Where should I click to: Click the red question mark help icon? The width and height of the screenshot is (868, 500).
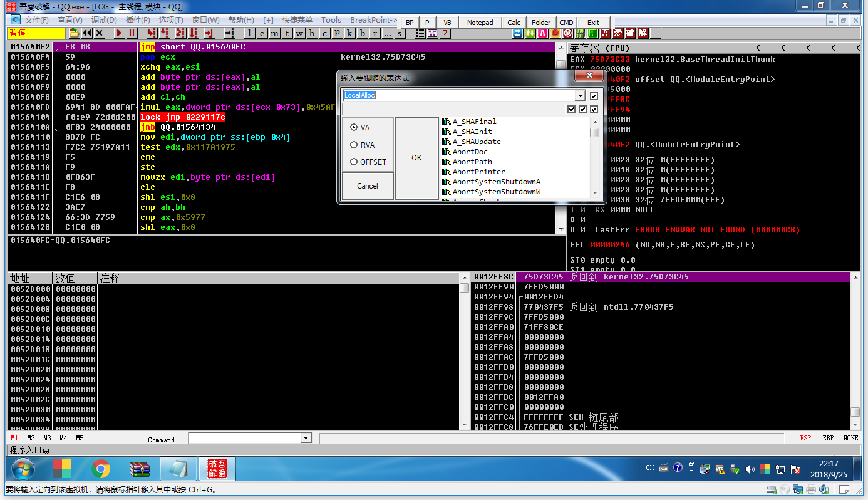click(x=445, y=33)
